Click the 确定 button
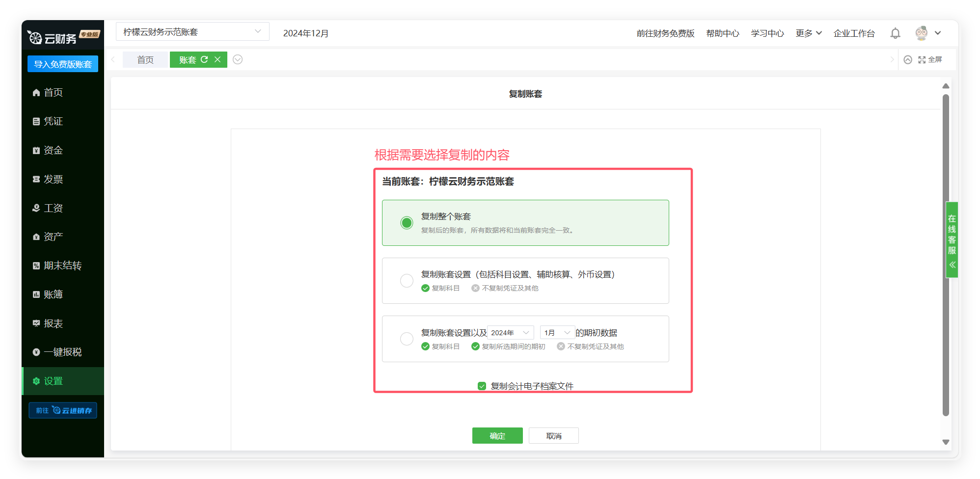This screenshot has width=980, height=479. point(497,436)
